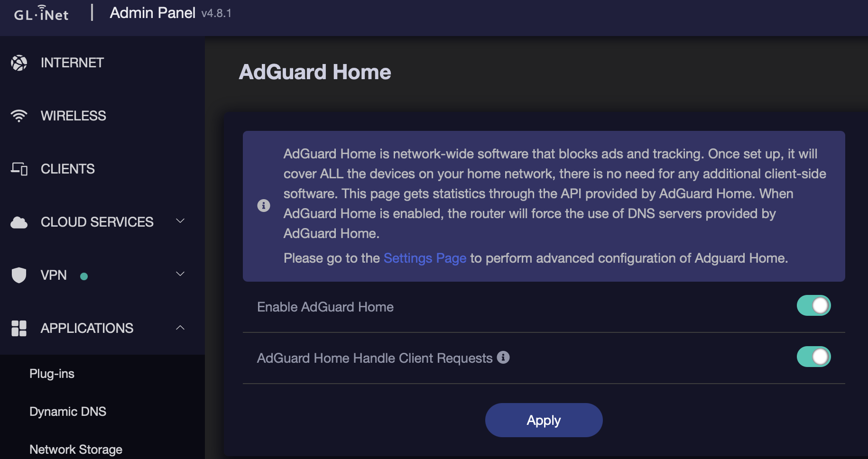
Task: Click the Clients devices icon
Action: pyautogui.click(x=19, y=169)
